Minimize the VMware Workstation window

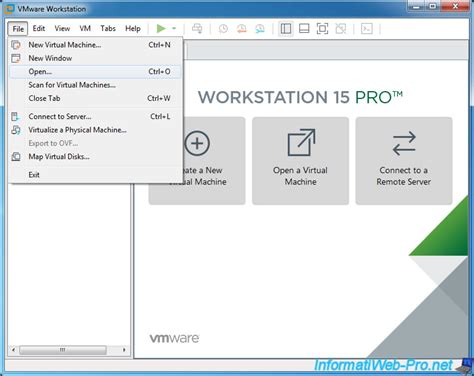(416, 6)
